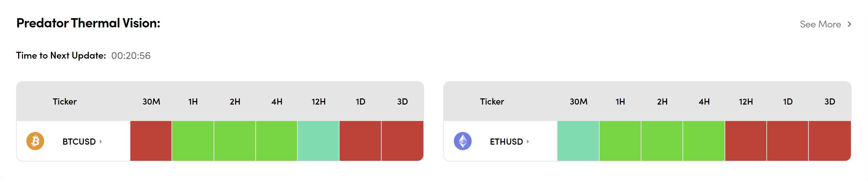This screenshot has height=181, width=868.
Task: Click the Ticker header in BTCUSD table
Action: (x=65, y=101)
